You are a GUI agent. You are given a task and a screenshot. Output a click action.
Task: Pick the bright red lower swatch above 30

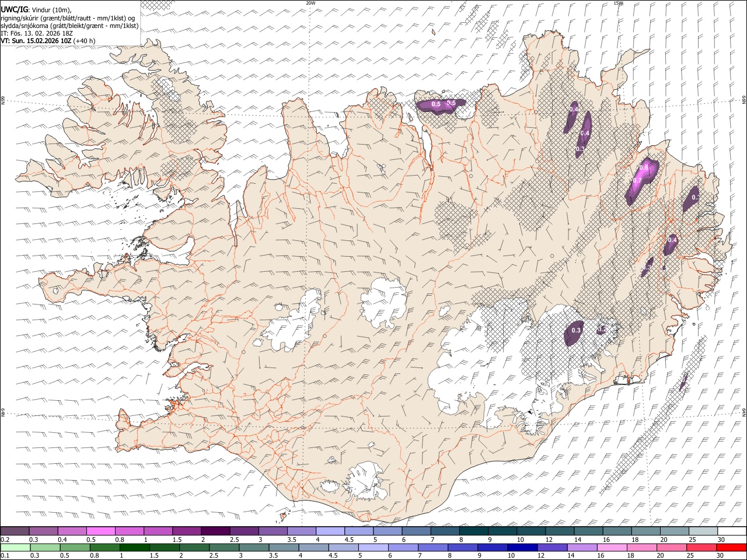click(x=731, y=548)
